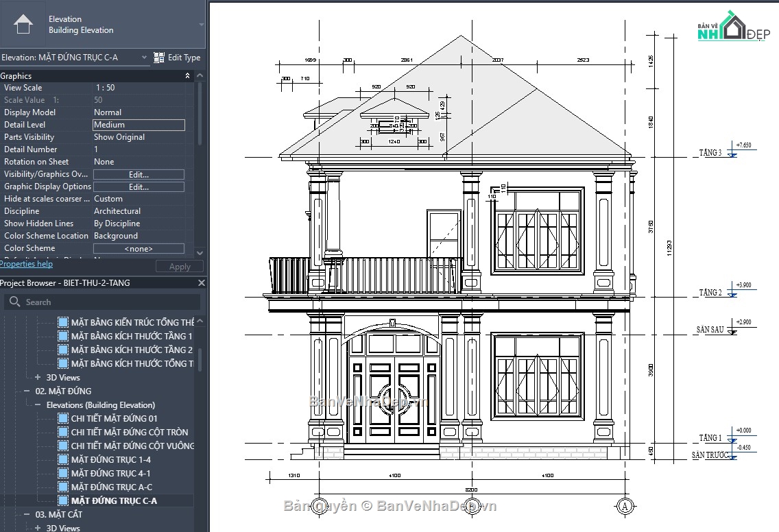Screen dimensions: 779x532
Task: Collapse Elevations (Building Elevation) node
Action: click(38, 405)
